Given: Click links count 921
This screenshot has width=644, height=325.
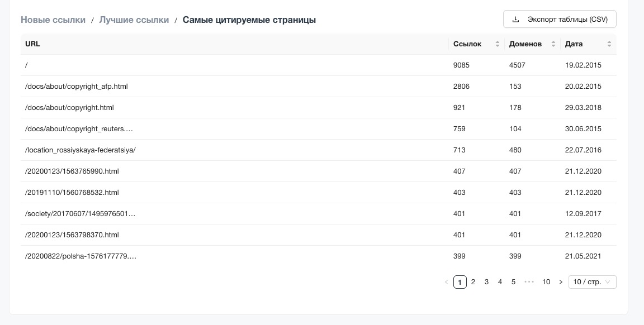Looking at the screenshot, I should coord(459,108).
